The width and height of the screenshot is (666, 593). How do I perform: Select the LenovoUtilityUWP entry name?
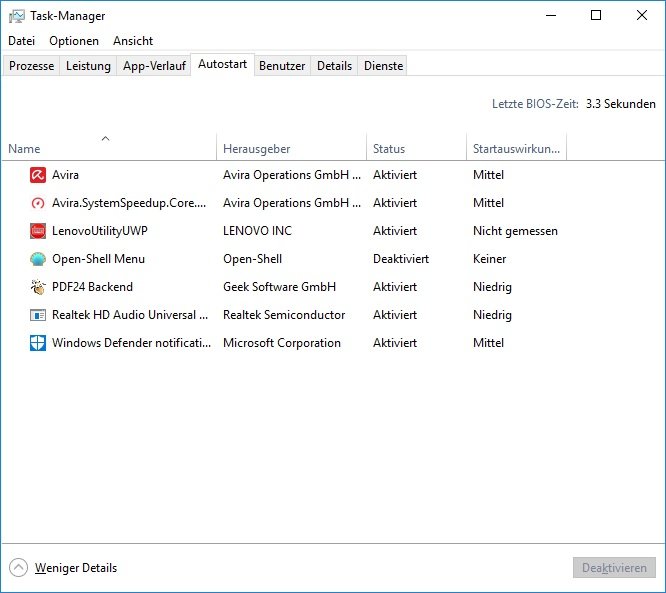(100, 231)
